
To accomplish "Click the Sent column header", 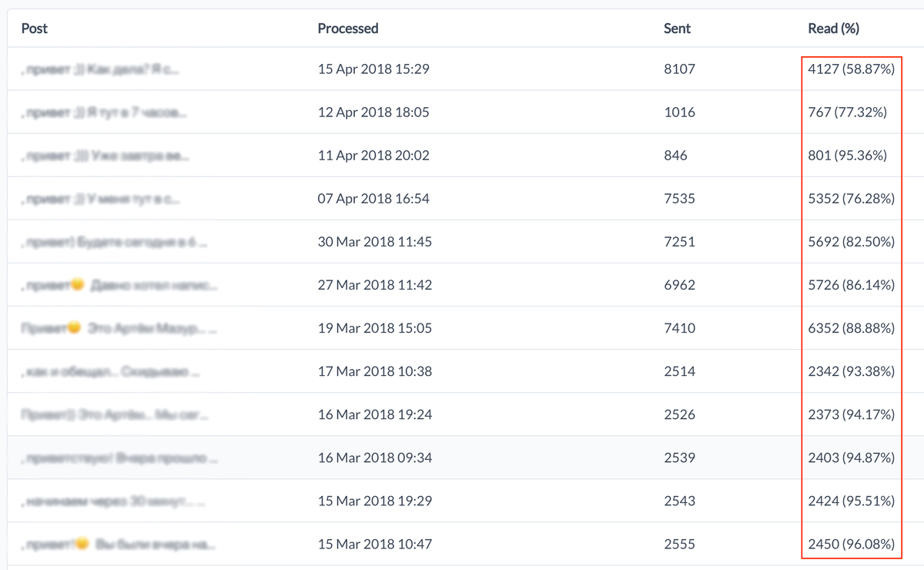I will point(677,28).
